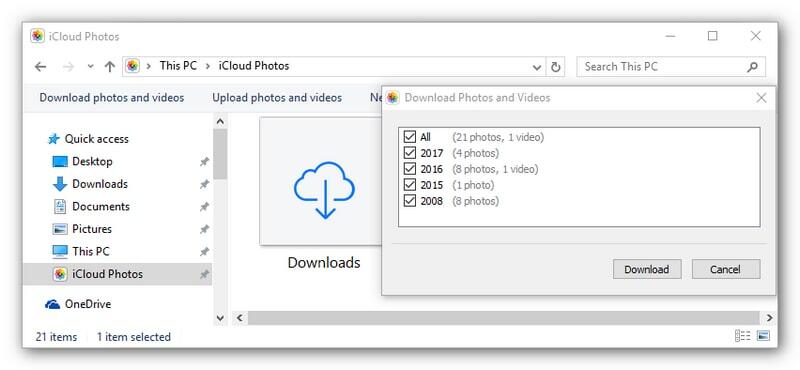Viewport: 800px width, 370px height.
Task: Uncheck the 2015 checkbox
Action: coord(410,185)
